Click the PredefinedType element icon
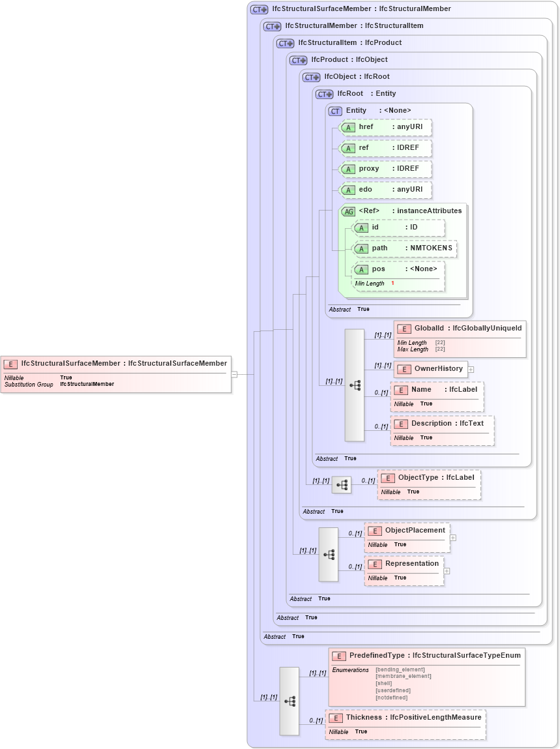Screen dimensions: 560x749 (338, 656)
